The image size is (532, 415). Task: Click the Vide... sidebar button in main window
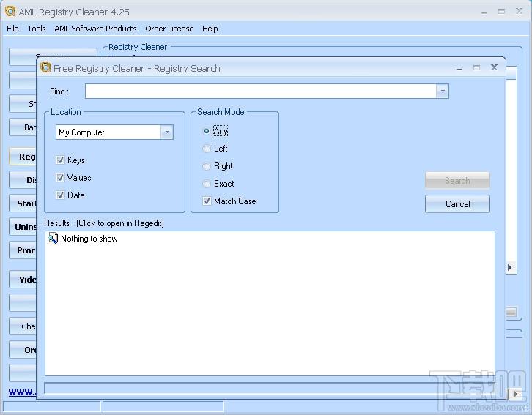[x=23, y=280]
